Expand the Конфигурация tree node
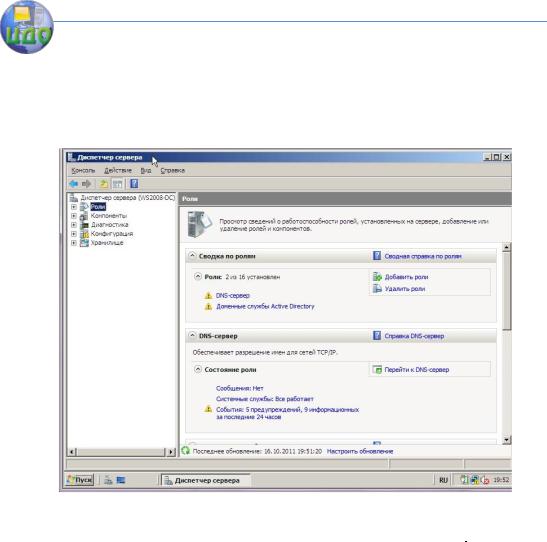This screenshot has height=542, width=547. point(74,234)
